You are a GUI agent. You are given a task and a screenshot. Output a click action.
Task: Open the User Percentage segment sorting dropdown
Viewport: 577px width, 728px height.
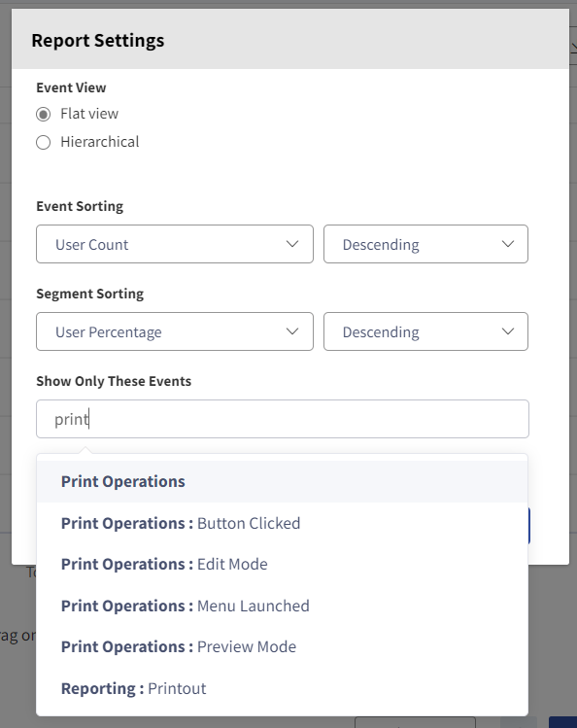pyautogui.click(x=175, y=331)
